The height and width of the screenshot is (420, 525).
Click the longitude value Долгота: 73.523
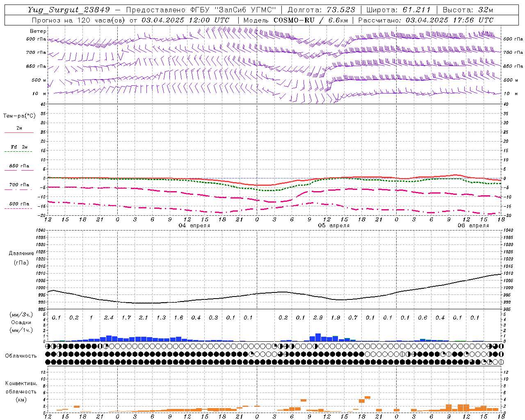point(322,10)
